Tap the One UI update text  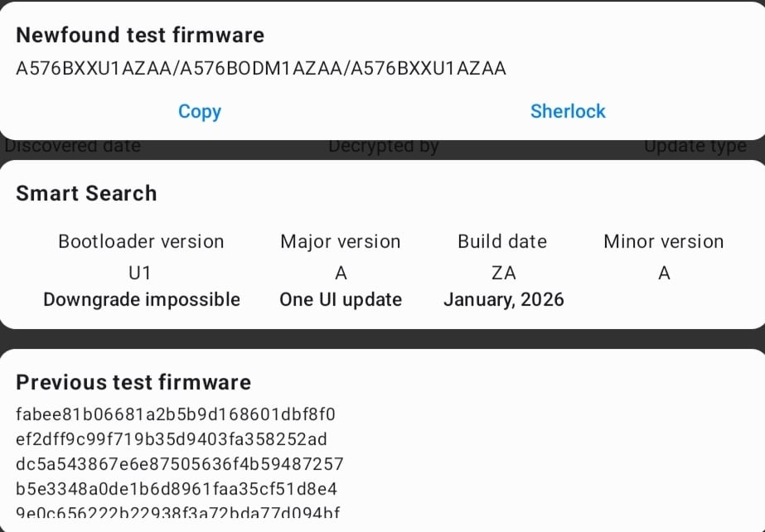pyautogui.click(x=341, y=299)
